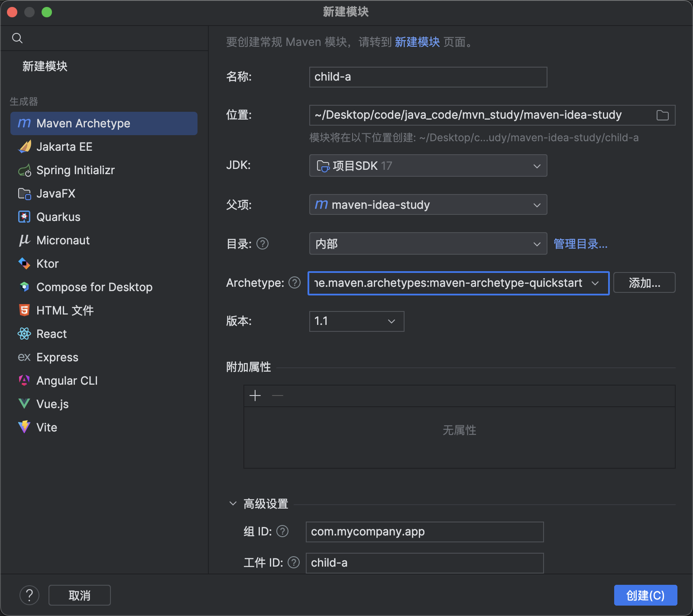Open folder browser for location field
Image resolution: width=693 pixels, height=616 pixels.
click(x=662, y=115)
